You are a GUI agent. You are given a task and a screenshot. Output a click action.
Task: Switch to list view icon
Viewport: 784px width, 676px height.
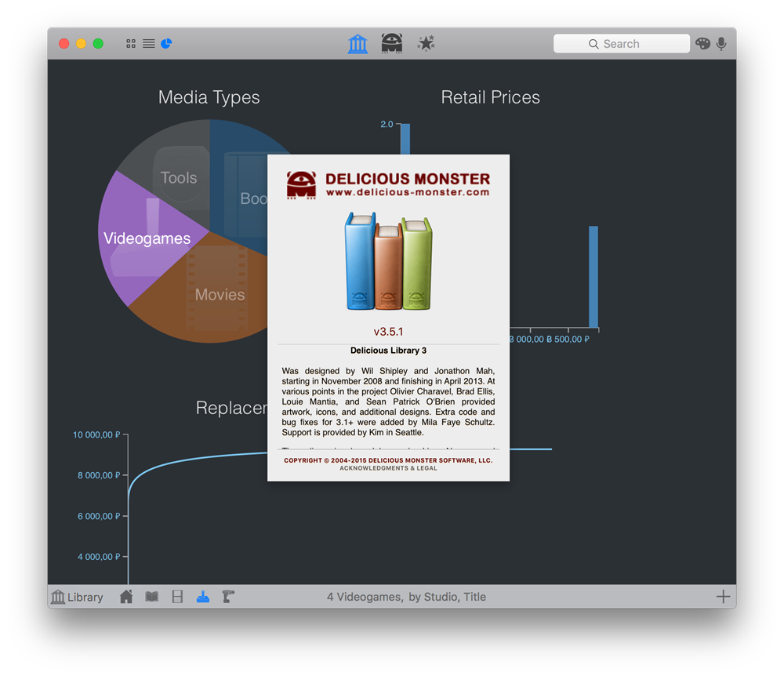pyautogui.click(x=148, y=43)
